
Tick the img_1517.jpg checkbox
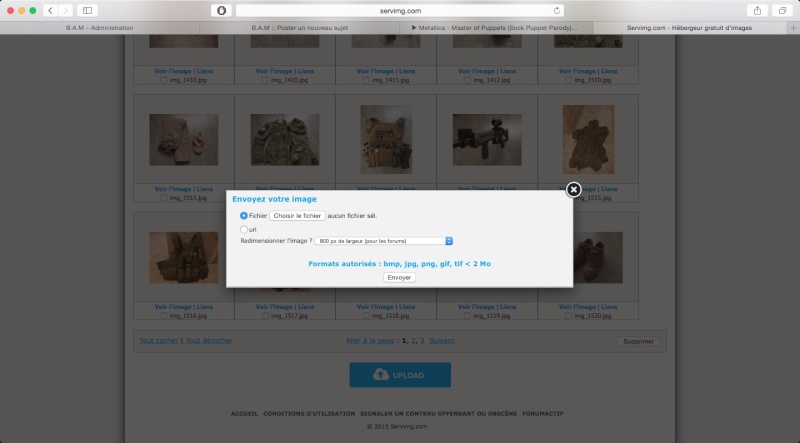pyautogui.click(x=265, y=316)
